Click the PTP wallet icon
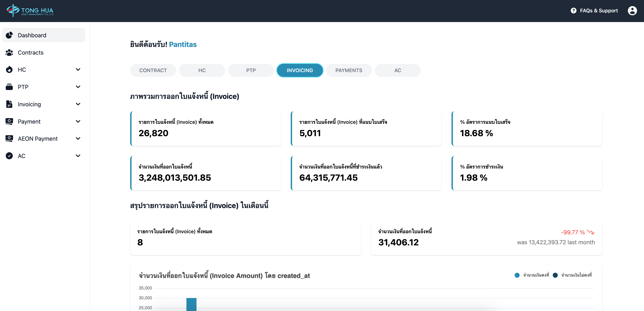 click(9, 87)
